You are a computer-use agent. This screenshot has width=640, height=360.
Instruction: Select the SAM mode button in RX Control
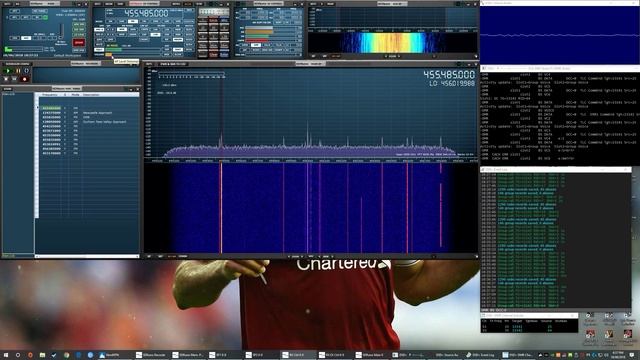(x=121, y=21)
